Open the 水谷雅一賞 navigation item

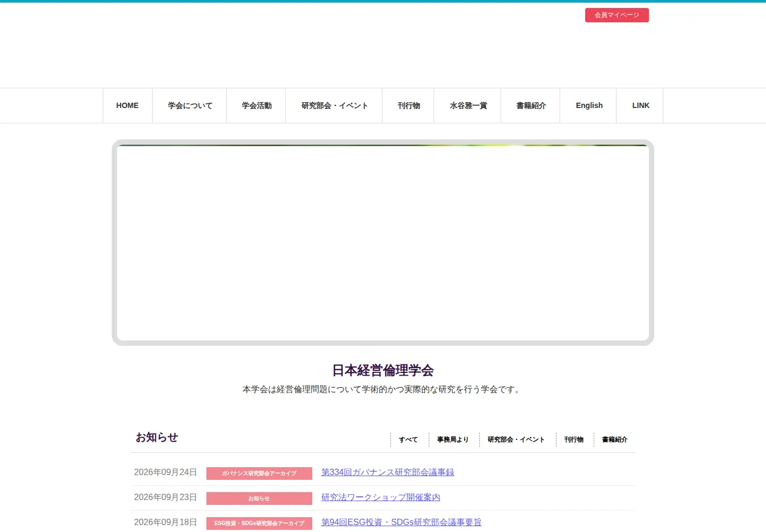coord(468,105)
